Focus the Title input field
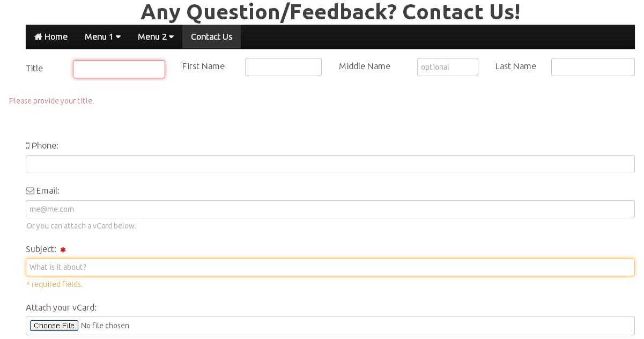This screenshot has height=339, width=644. (x=119, y=69)
